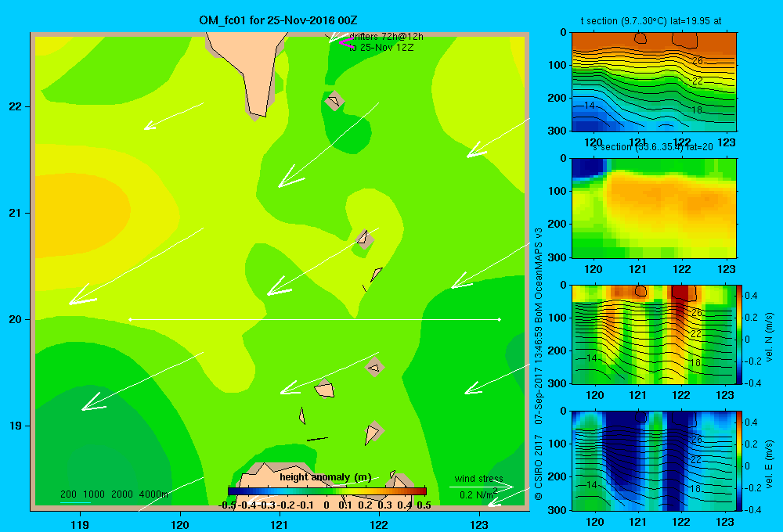
Task: Click the -0.5 tick on height anomaly scale
Action: 227,505
